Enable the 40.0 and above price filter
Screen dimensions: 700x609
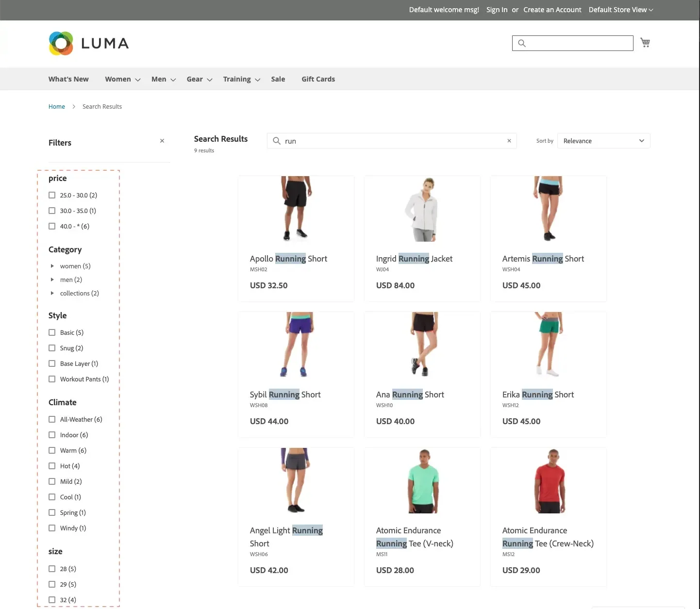tap(52, 226)
